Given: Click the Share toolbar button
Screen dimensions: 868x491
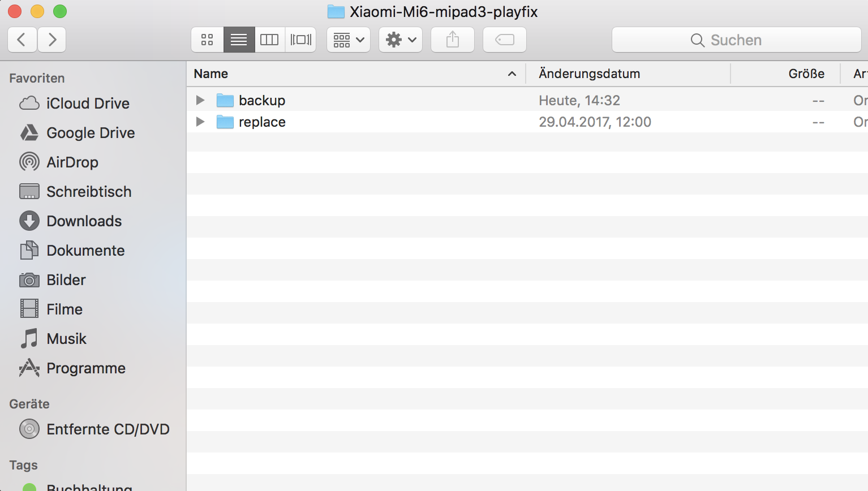Looking at the screenshot, I should [x=453, y=40].
